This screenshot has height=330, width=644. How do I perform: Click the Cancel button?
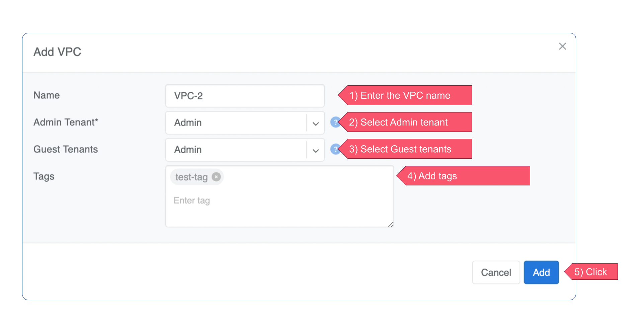pos(496,272)
